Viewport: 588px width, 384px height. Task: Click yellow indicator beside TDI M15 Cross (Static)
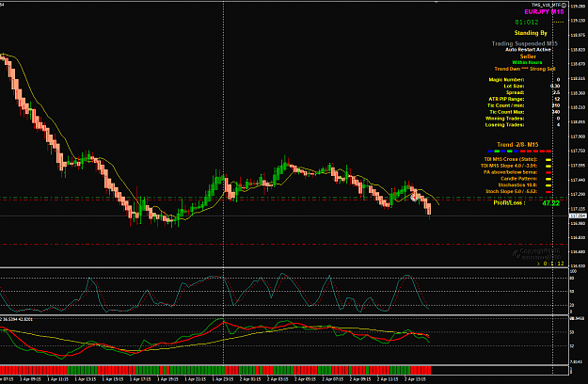coord(548,160)
